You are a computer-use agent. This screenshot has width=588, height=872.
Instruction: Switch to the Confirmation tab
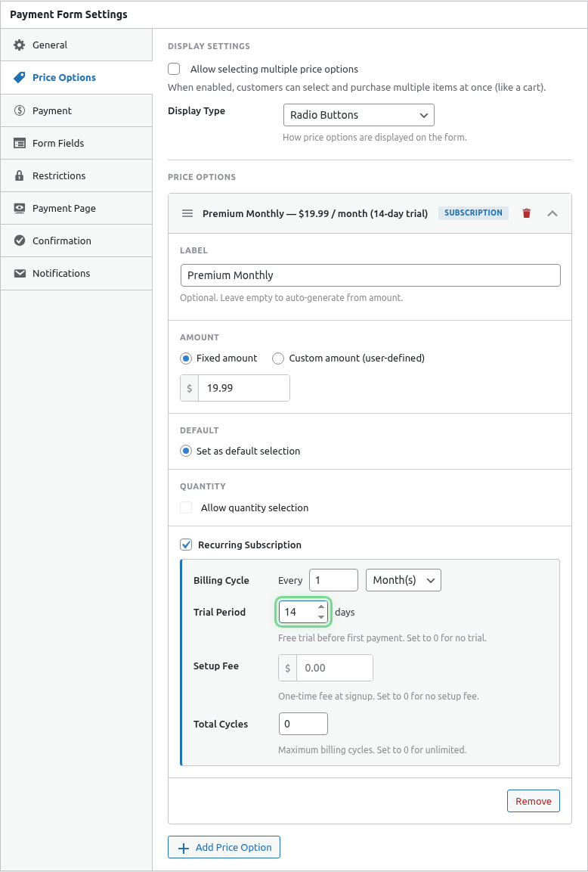pyautogui.click(x=62, y=240)
